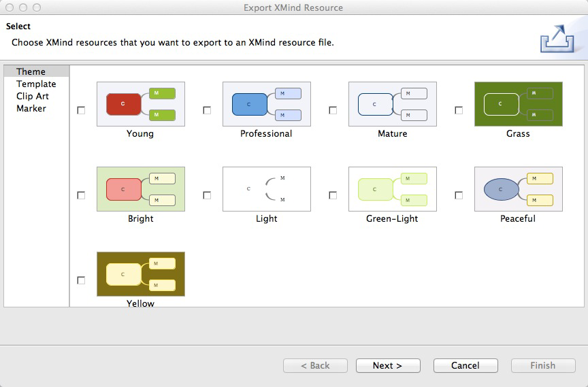Check the Professional theme checkbox

207,110
